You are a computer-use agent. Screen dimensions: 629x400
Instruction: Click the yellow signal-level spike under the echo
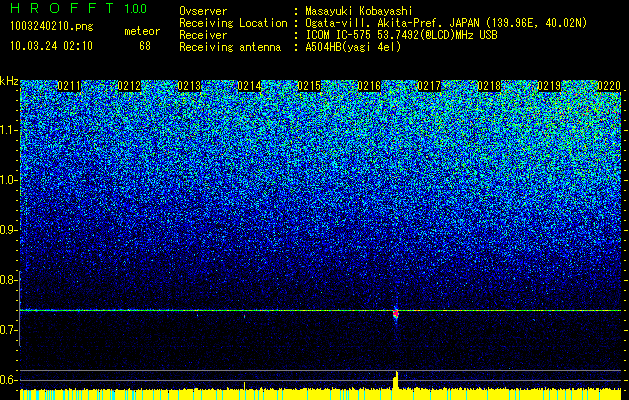396,380
